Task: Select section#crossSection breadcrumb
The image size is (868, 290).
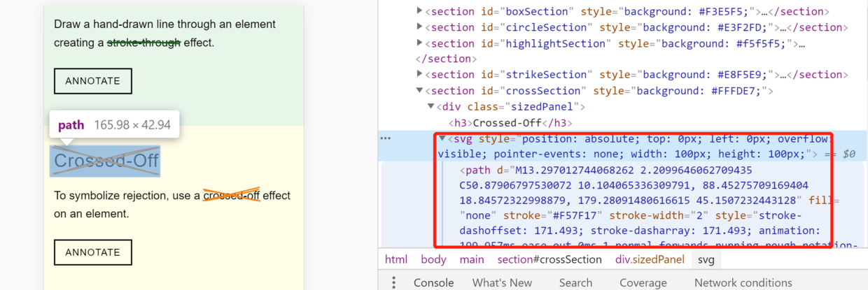Action: tap(549, 259)
